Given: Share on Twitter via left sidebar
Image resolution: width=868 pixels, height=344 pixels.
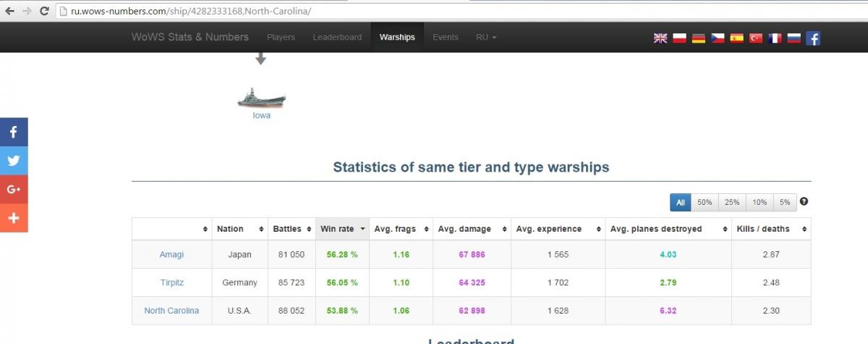Looking at the screenshot, I should [14, 161].
